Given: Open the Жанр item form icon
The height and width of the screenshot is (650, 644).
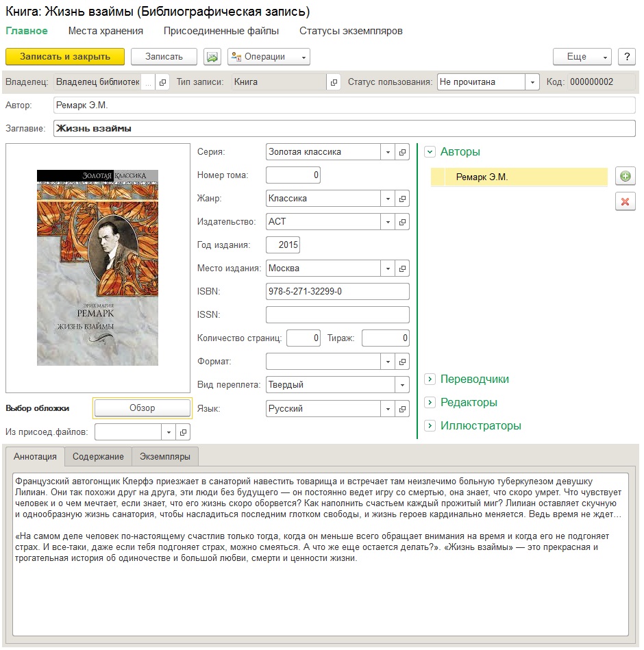Looking at the screenshot, I should click(x=402, y=199).
